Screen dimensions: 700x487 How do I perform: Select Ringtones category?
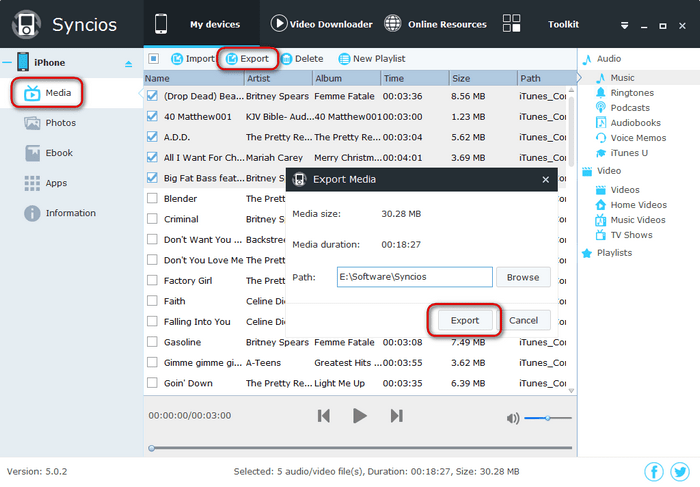(625, 93)
